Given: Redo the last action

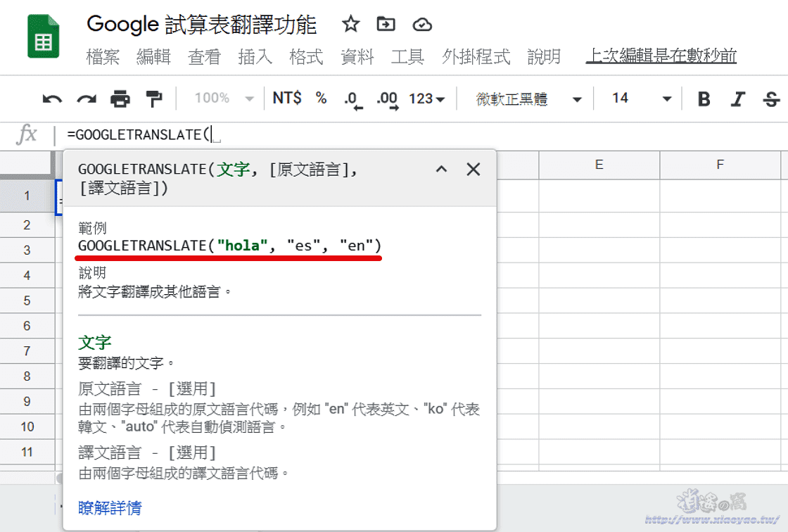Looking at the screenshot, I should point(87,99).
